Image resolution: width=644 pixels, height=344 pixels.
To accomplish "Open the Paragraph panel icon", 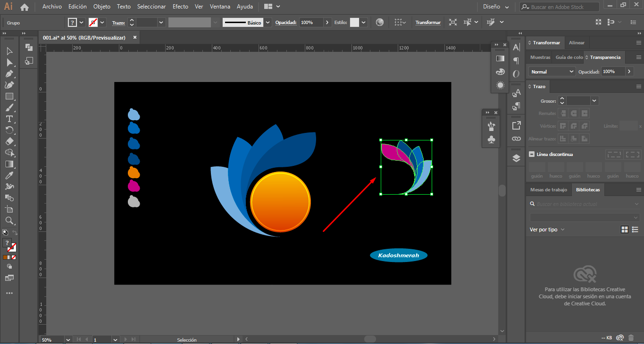I will (516, 61).
